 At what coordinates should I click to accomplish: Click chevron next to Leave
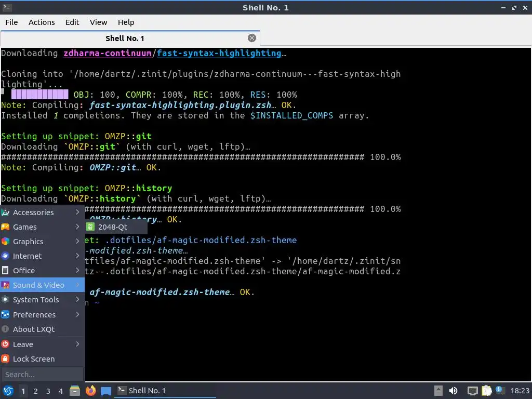pyautogui.click(x=77, y=344)
